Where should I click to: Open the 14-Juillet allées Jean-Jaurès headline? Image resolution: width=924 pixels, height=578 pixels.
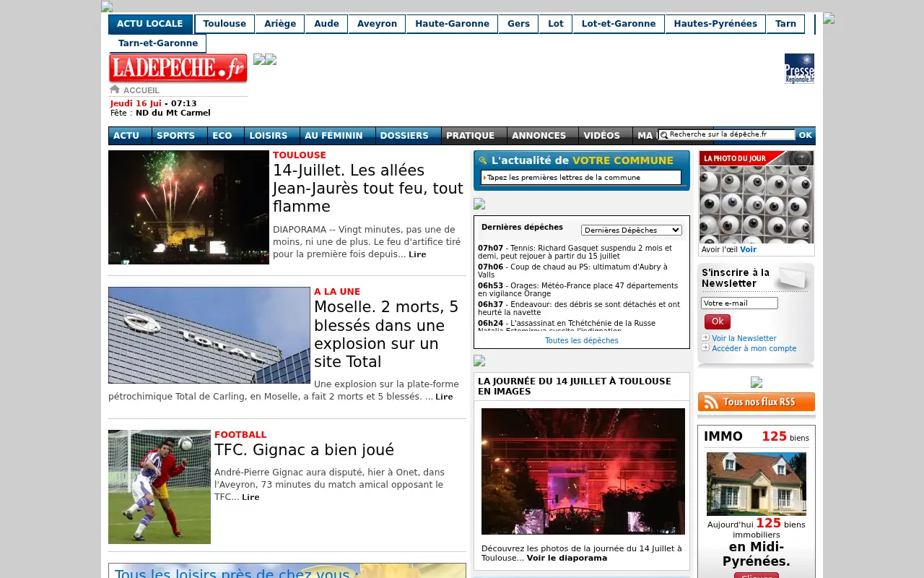368,189
